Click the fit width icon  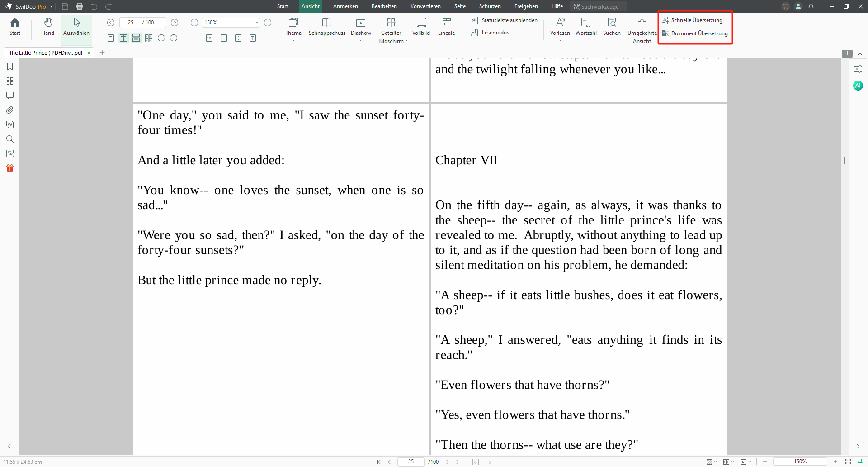click(224, 38)
